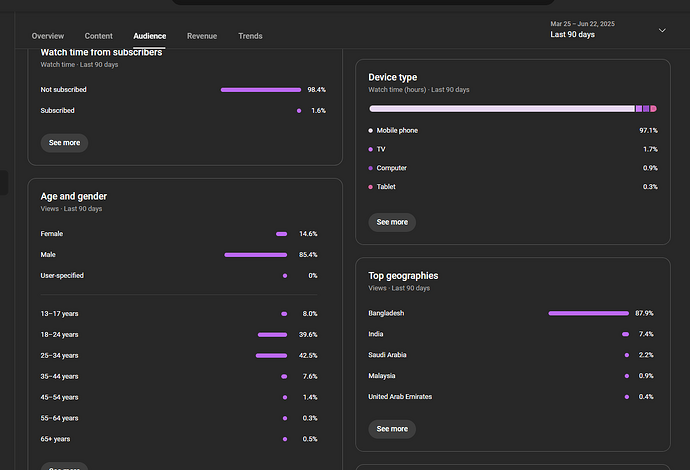Click the TV legend dot
This screenshot has width=690, height=470.
tap(371, 150)
